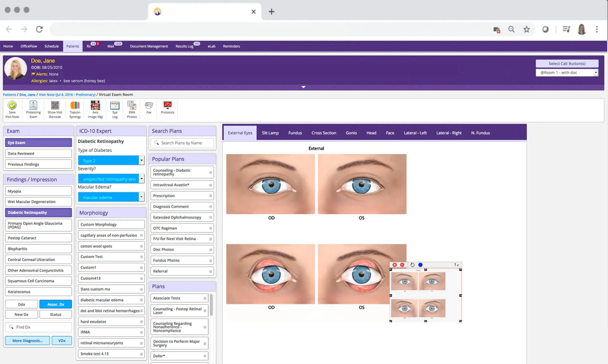Open the Pretesting Exam tool
Viewport: 608px width, 364px height.
point(33,109)
